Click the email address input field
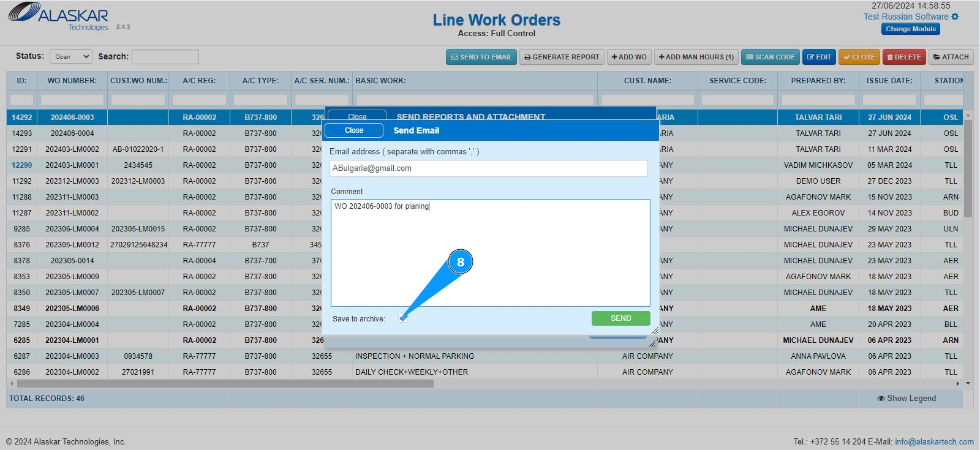 tap(489, 168)
